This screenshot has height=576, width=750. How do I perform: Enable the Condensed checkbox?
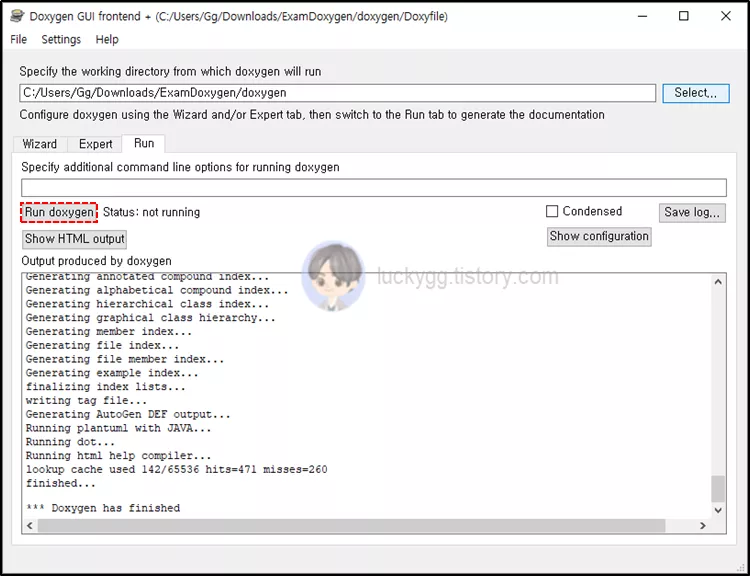(x=552, y=211)
